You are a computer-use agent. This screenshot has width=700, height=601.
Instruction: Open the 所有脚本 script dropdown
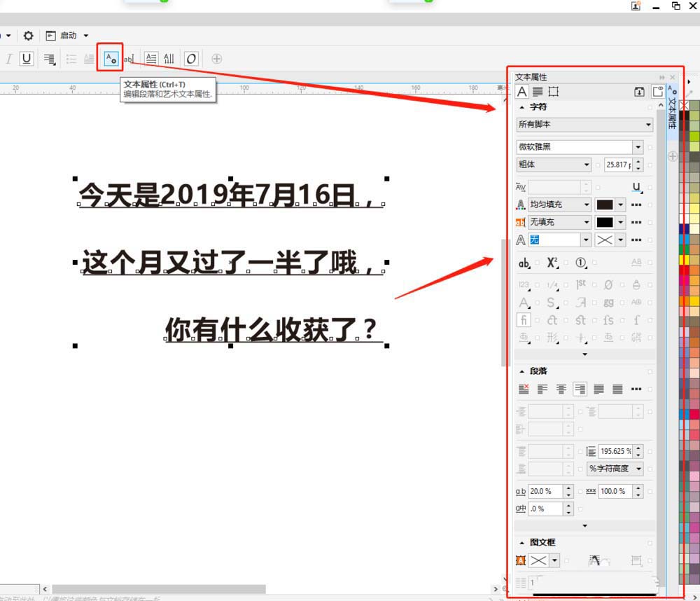coord(584,125)
